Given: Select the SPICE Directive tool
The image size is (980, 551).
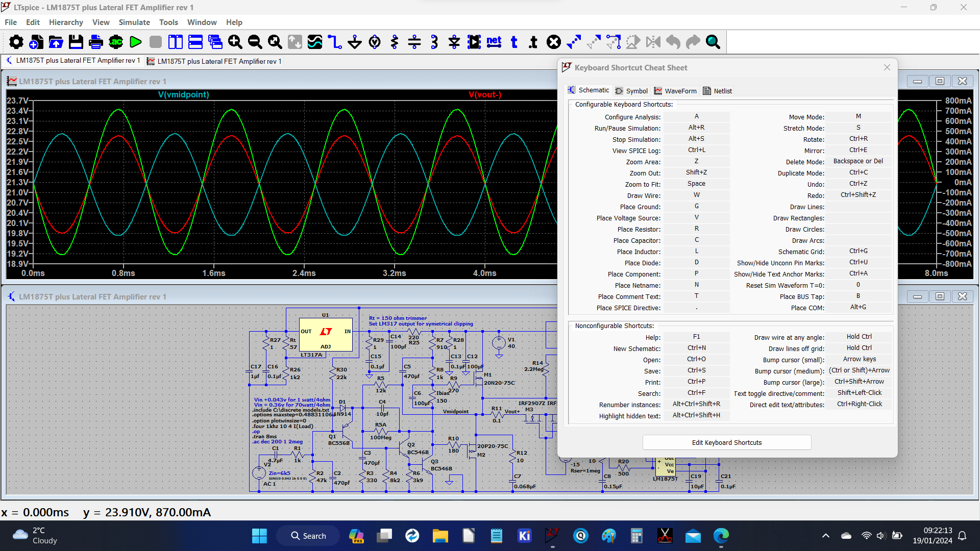Looking at the screenshot, I should coord(534,42).
